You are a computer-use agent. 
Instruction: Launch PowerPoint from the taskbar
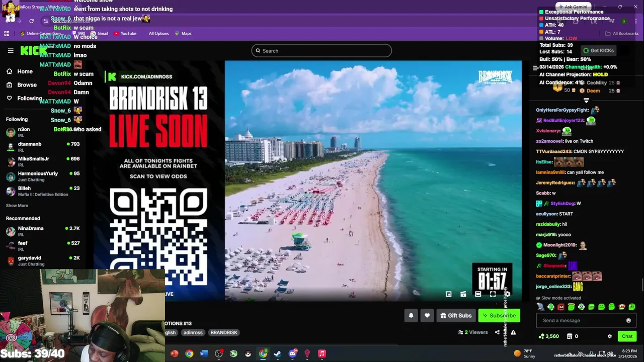click(x=175, y=354)
